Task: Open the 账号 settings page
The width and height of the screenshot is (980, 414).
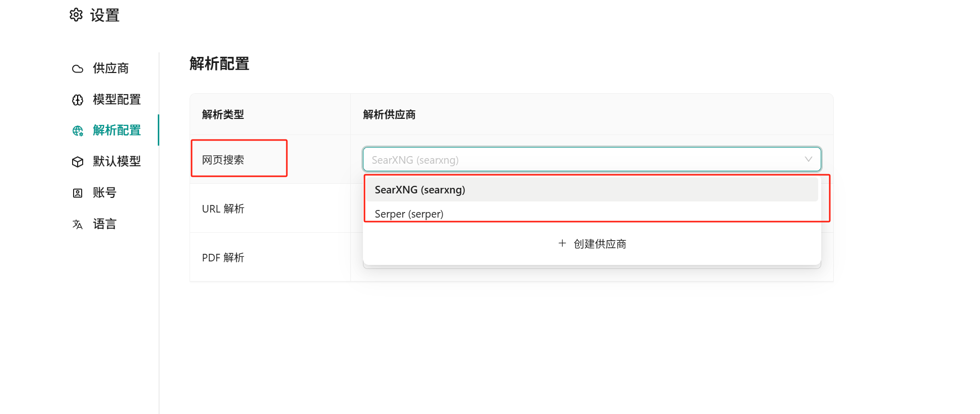Action: coord(104,193)
